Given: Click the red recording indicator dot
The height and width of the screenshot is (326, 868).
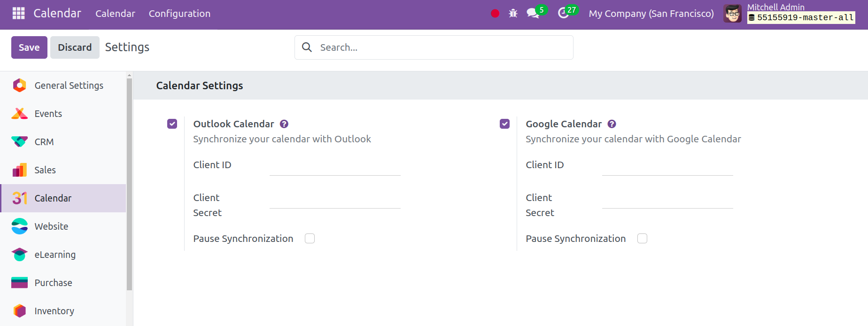Looking at the screenshot, I should (495, 13).
